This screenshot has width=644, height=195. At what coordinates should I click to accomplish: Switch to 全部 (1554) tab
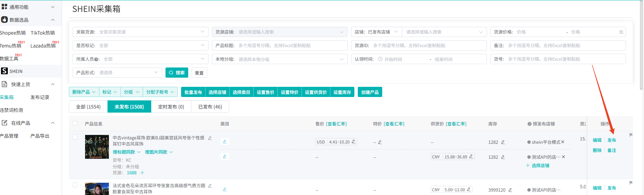pos(88,106)
